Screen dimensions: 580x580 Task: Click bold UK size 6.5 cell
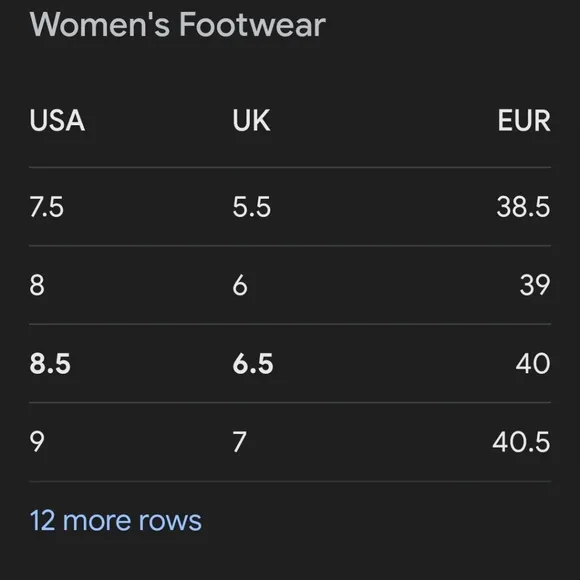tap(253, 364)
